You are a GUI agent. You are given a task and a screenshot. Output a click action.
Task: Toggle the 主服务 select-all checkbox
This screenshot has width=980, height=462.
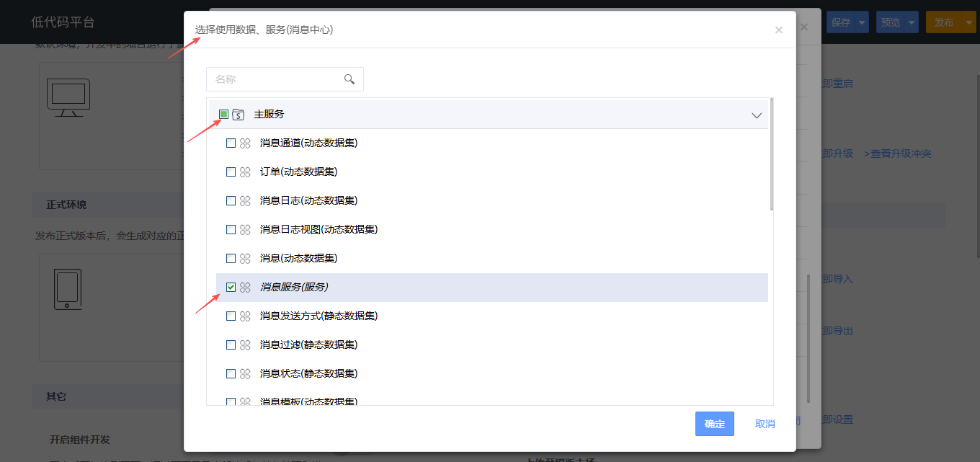[223, 115]
